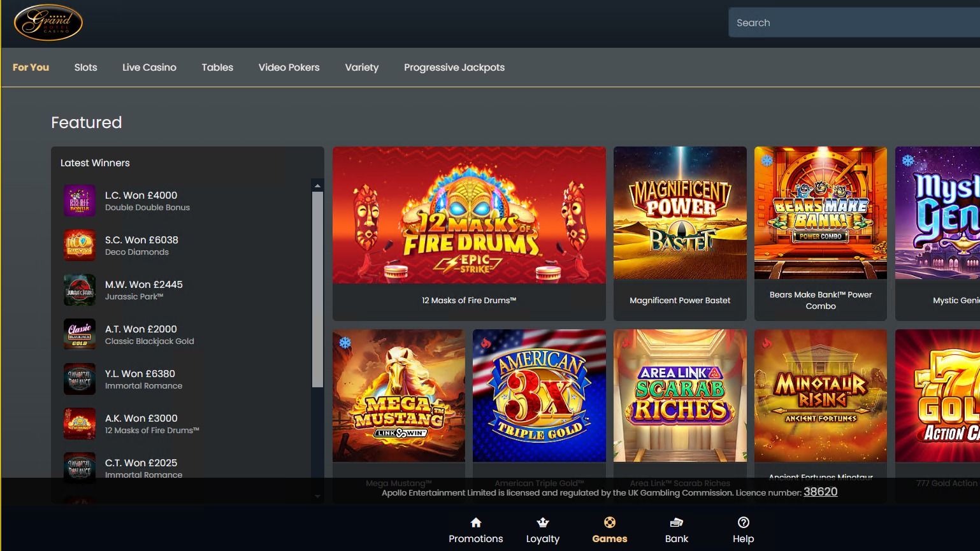Open the Tables tab
The height and width of the screenshot is (551, 980).
[x=217, y=67]
